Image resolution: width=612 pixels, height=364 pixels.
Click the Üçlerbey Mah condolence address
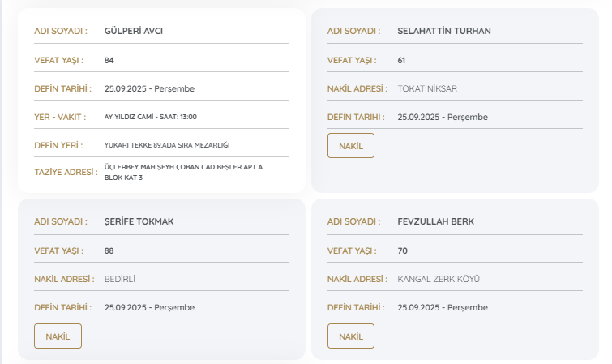coord(183,172)
